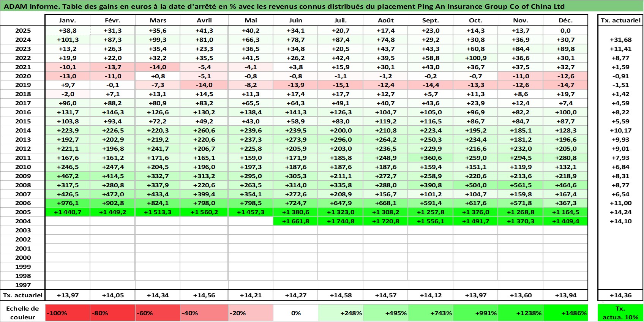Image resolution: width=644 pixels, height=322 pixels.
Task: Select the '+14,24' actuarial rate for 2005
Action: coord(620,212)
